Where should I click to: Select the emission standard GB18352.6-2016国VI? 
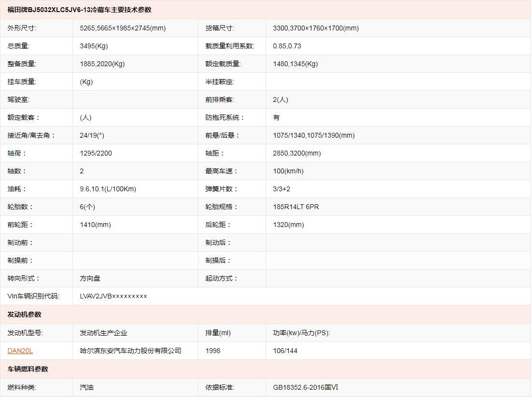(x=306, y=387)
